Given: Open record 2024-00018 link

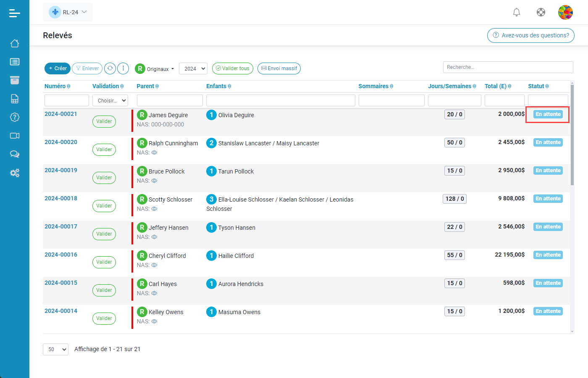Looking at the screenshot, I should click(x=61, y=198).
